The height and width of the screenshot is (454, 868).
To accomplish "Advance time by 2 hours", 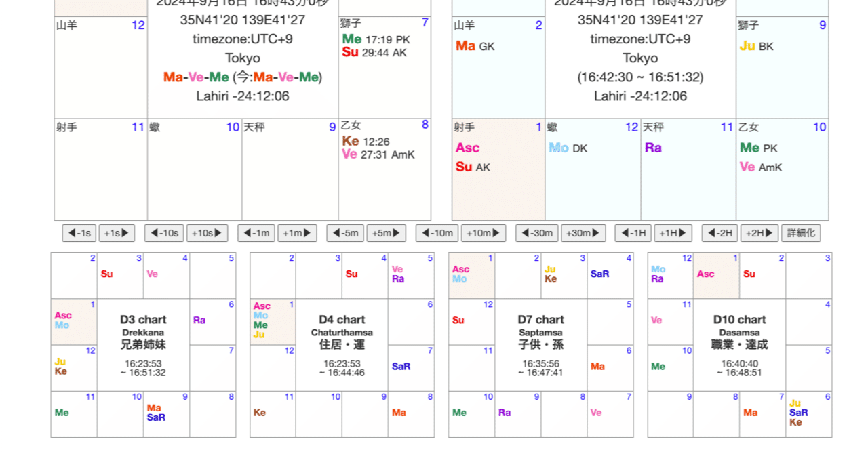I will pos(759,232).
